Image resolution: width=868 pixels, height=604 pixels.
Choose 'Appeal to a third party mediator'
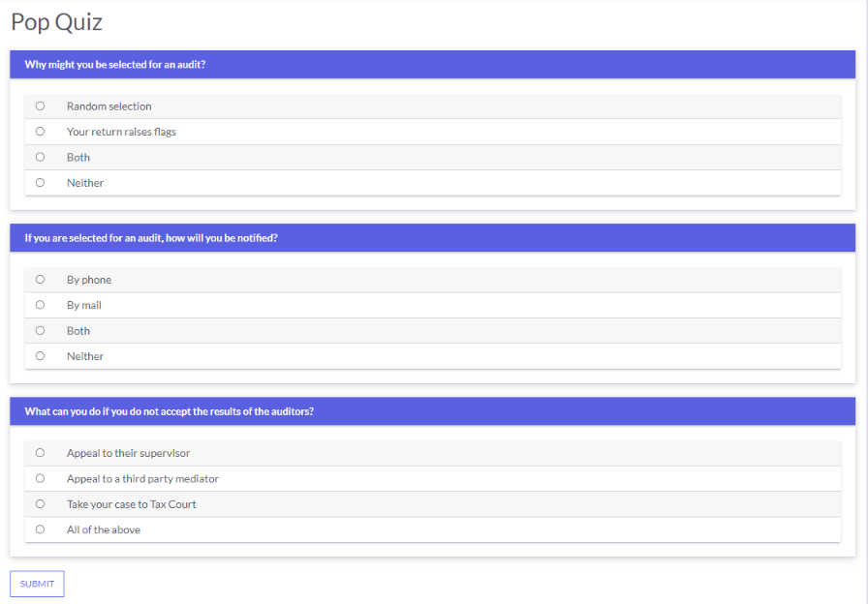40,478
